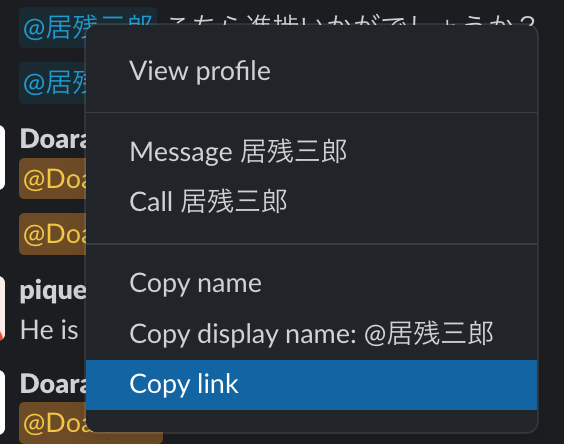
Task: Click Copy name in context menu
Action: pyautogui.click(x=311, y=284)
